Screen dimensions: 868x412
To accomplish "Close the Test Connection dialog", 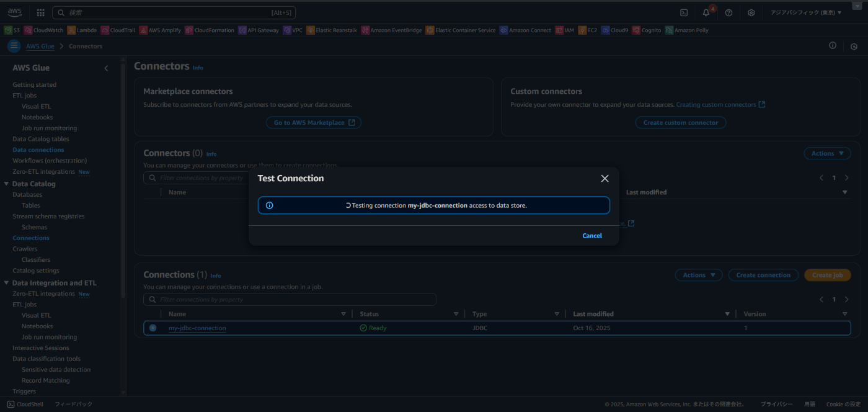I will point(605,179).
